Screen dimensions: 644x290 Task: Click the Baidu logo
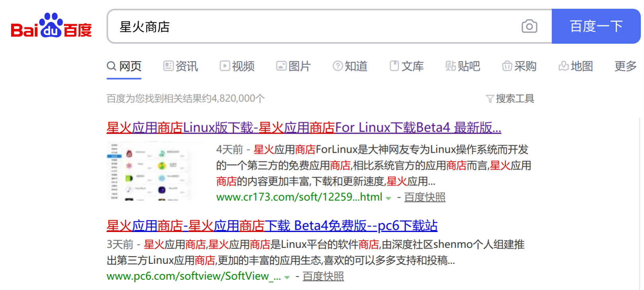coord(51,25)
